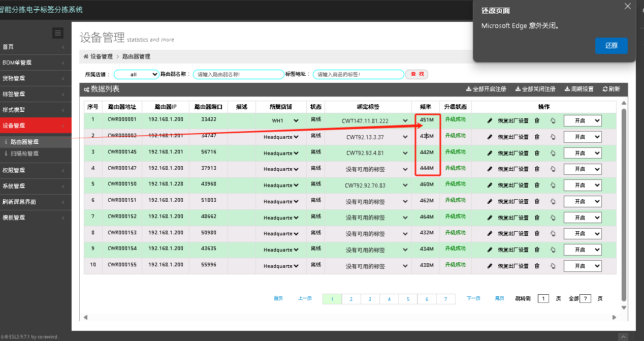644x341 pixels.
Task: Open the 所属店铺 filter dropdown showing all
Action: point(136,74)
